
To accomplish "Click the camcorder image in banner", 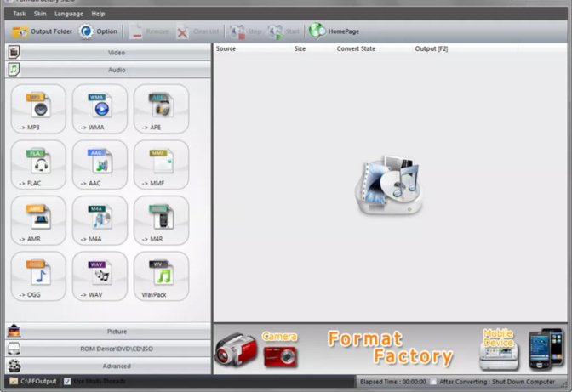I will (236, 349).
